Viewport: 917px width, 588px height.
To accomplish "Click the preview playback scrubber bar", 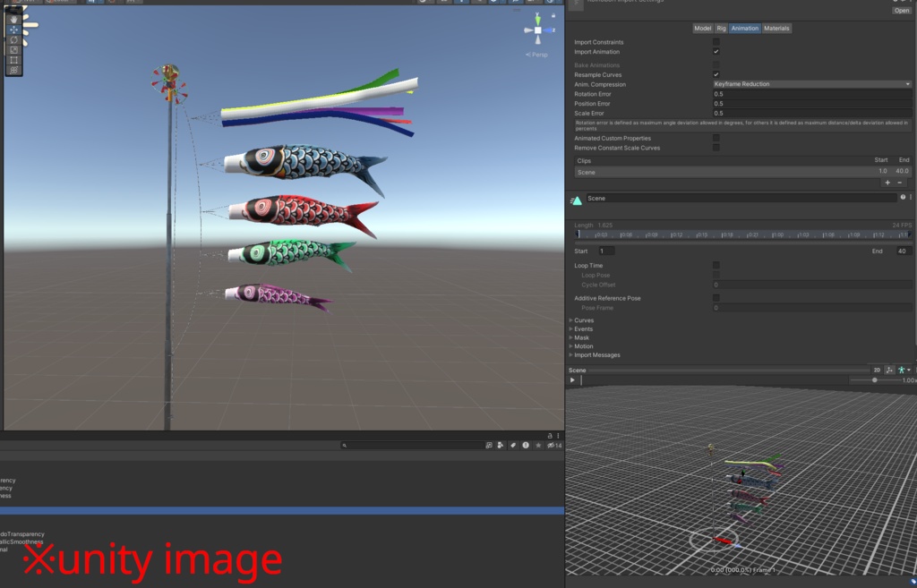I will click(714, 380).
